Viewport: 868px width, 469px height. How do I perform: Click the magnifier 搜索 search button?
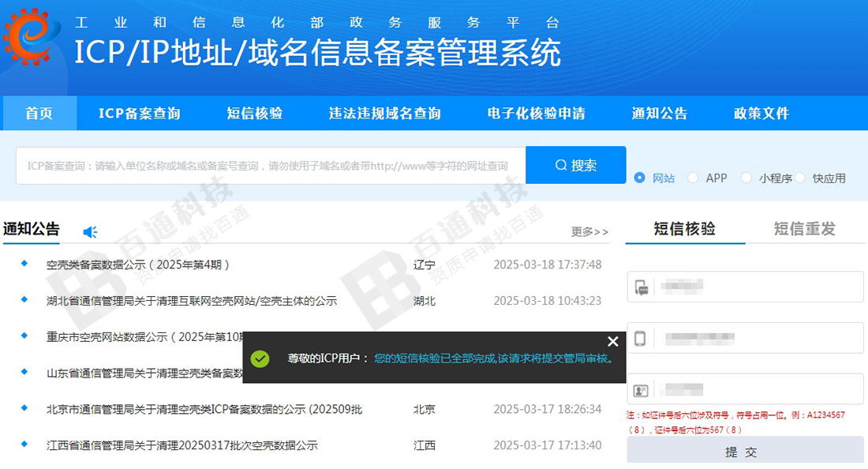coord(575,165)
